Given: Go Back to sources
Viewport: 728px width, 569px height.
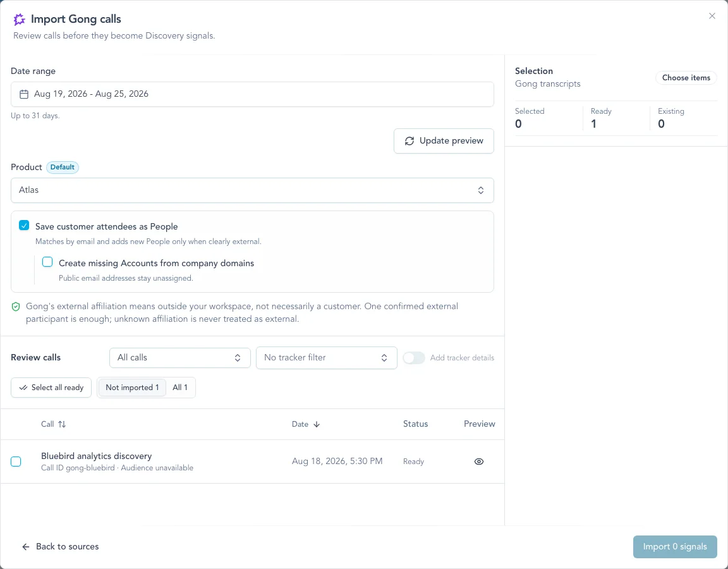Looking at the screenshot, I should (x=61, y=547).
